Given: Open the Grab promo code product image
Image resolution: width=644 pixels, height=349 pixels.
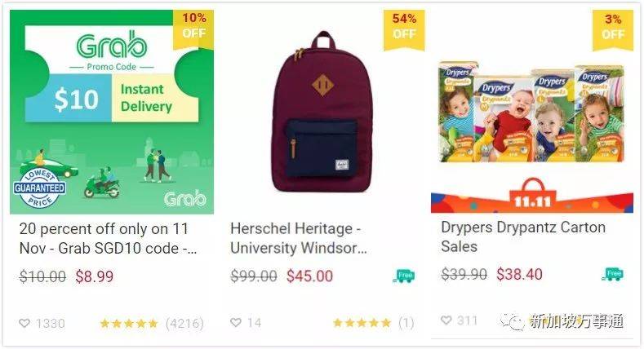Looking at the screenshot, I should [x=112, y=112].
